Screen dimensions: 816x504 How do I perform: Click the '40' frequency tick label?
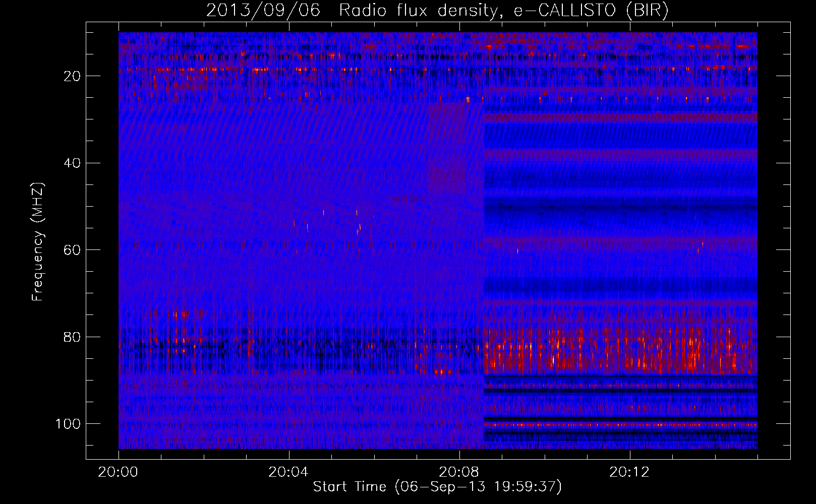click(72, 163)
